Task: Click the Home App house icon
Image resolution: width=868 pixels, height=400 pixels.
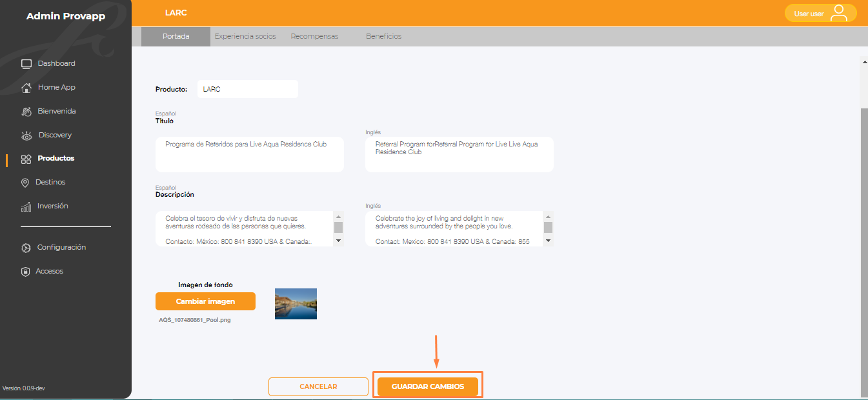Action: click(26, 88)
